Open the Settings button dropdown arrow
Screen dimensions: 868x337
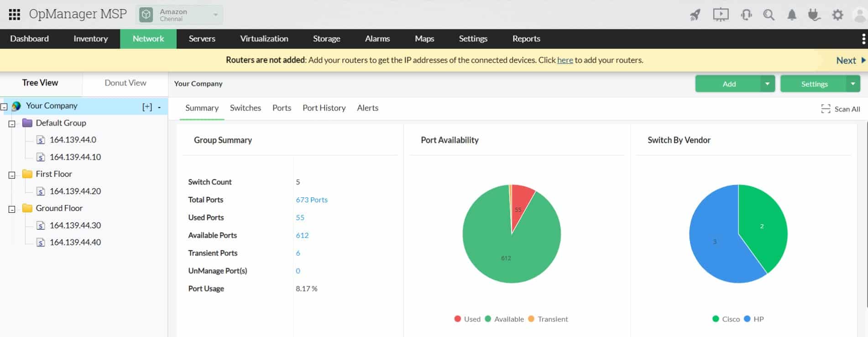pyautogui.click(x=852, y=84)
